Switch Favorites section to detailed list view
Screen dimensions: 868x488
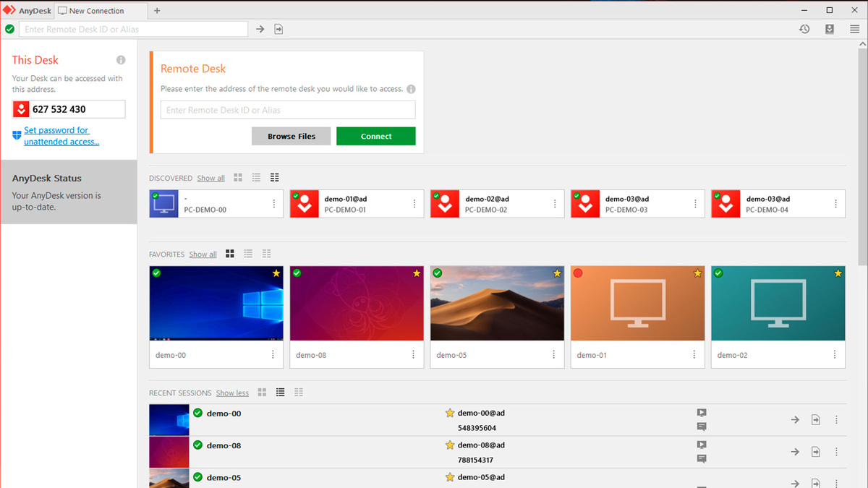point(267,254)
